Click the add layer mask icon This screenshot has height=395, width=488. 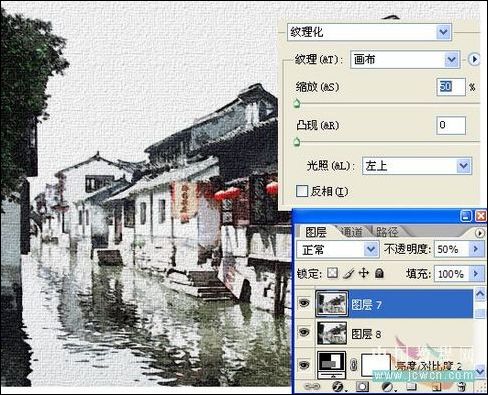pyautogui.click(x=362, y=387)
